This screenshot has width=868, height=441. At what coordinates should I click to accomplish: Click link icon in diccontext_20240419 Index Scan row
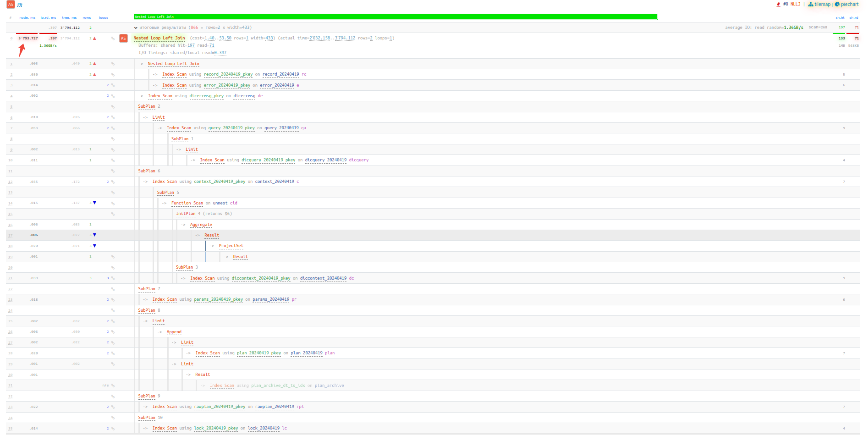pos(113,278)
